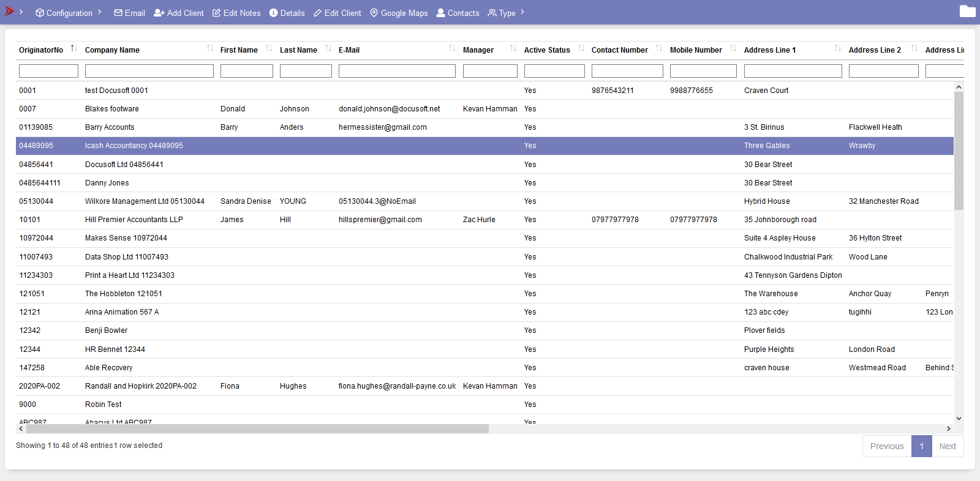980x481 pixels.
Task: Select the Hill Premier Accountants LLP row
Action: pos(484,220)
